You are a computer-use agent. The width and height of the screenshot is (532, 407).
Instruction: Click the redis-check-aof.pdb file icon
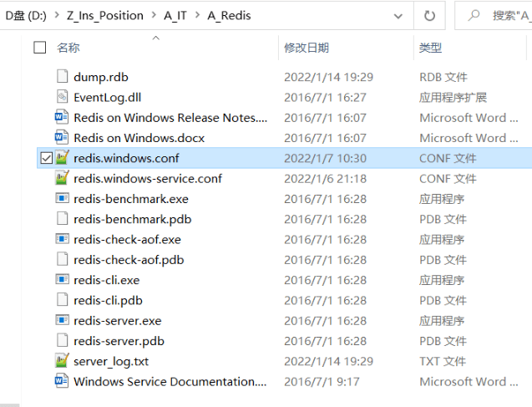pyautogui.click(x=62, y=259)
